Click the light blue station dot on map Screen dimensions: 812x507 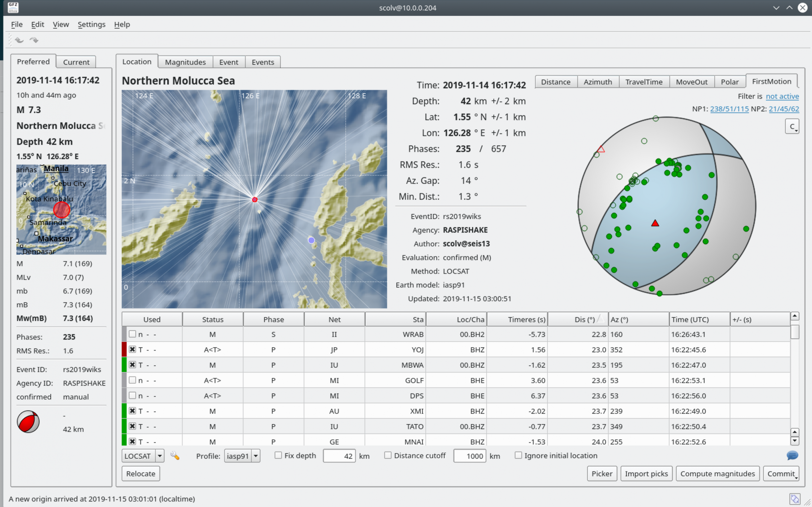(311, 240)
